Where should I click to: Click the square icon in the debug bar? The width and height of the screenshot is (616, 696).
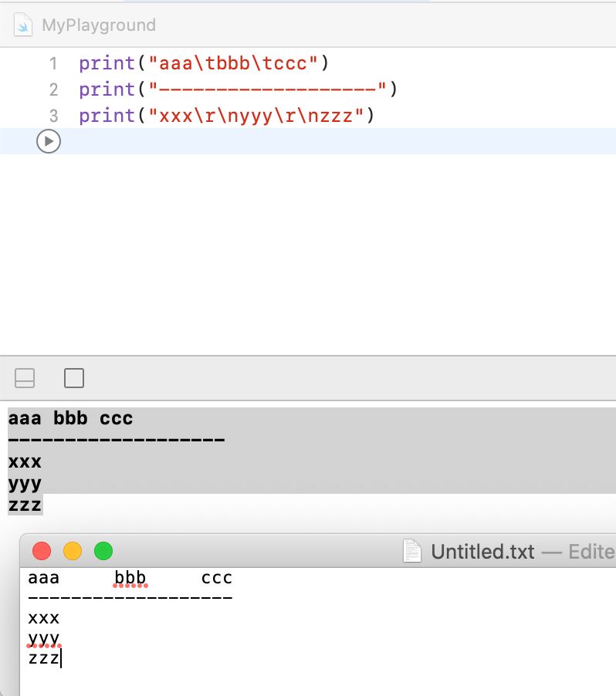(74, 378)
